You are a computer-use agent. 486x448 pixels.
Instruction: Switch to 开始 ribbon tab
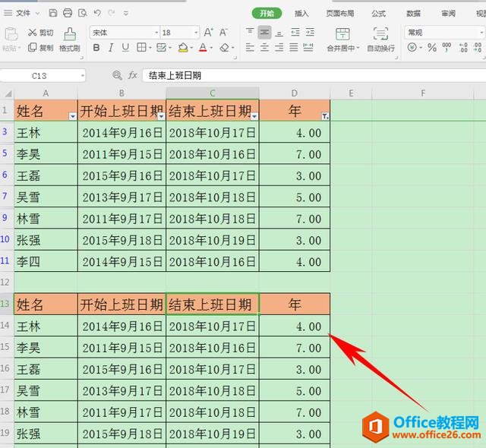[267, 14]
